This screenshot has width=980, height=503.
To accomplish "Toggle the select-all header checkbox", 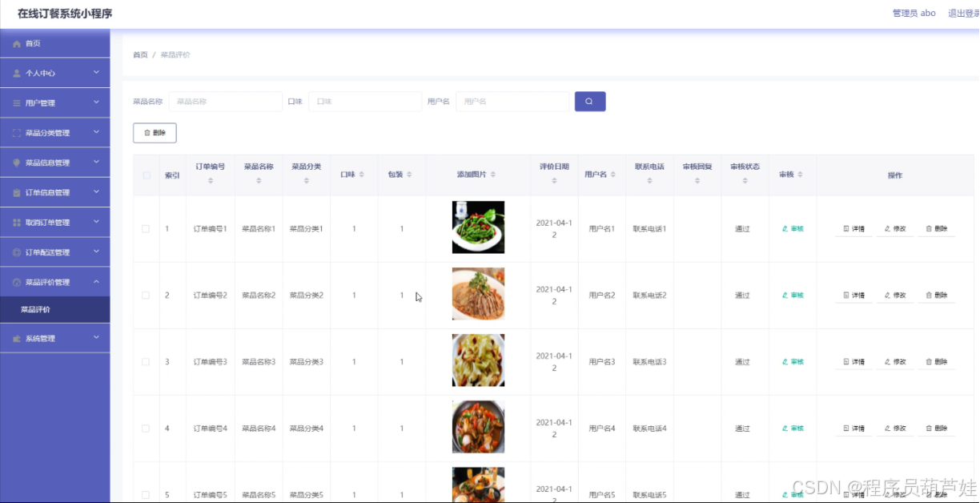I will (147, 175).
